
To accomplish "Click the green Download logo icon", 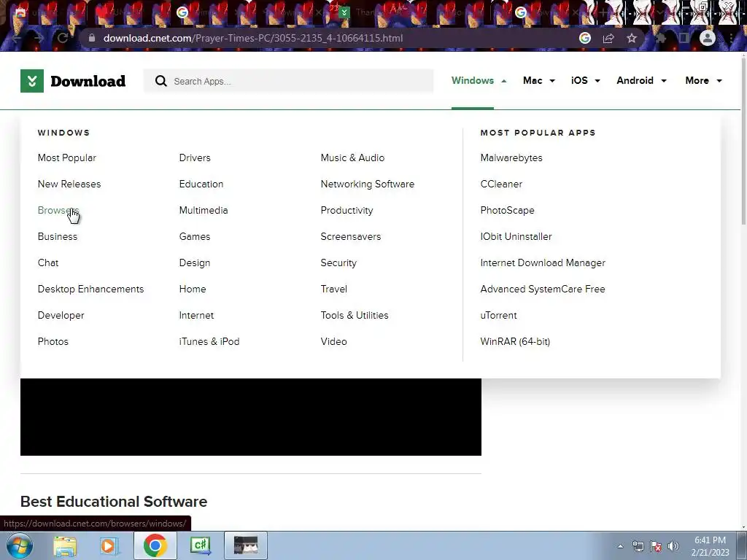I will [x=32, y=81].
